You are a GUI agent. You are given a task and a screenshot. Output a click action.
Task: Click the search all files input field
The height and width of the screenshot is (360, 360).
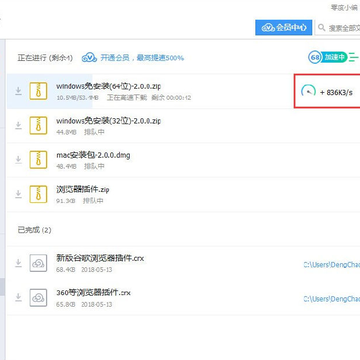tap(337, 28)
